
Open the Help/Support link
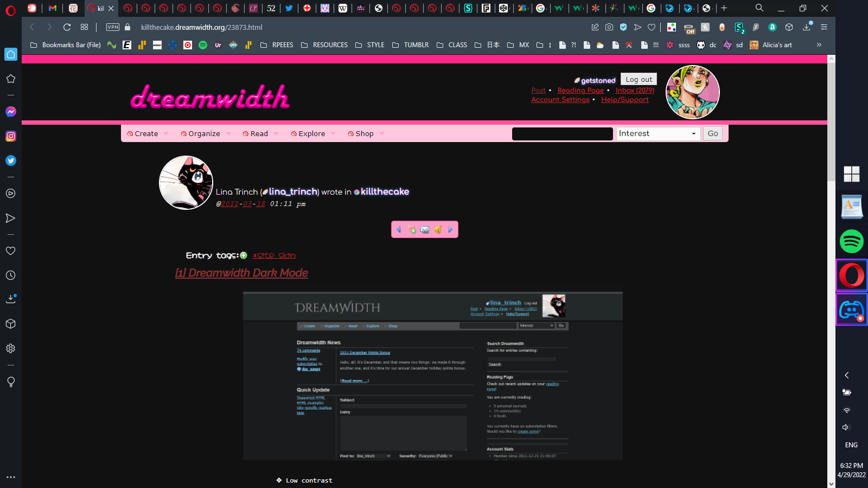(x=624, y=100)
